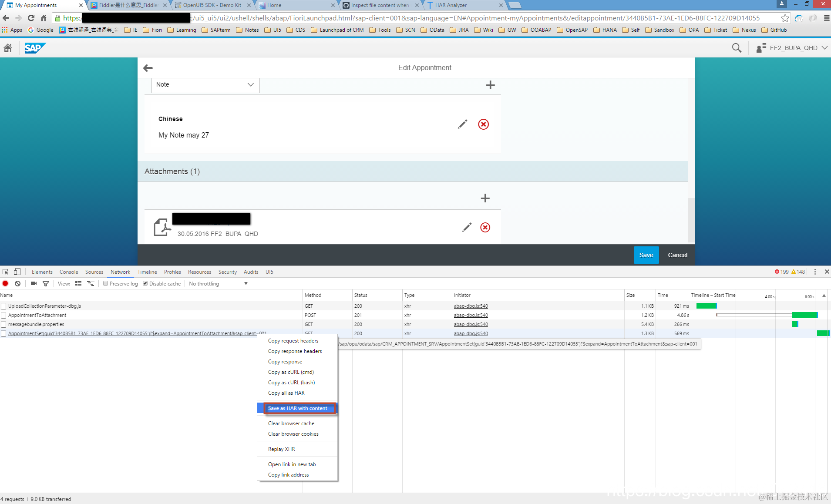Screen dimensions: 831x504
Task: Choose Open link in new tab
Action: (292, 464)
